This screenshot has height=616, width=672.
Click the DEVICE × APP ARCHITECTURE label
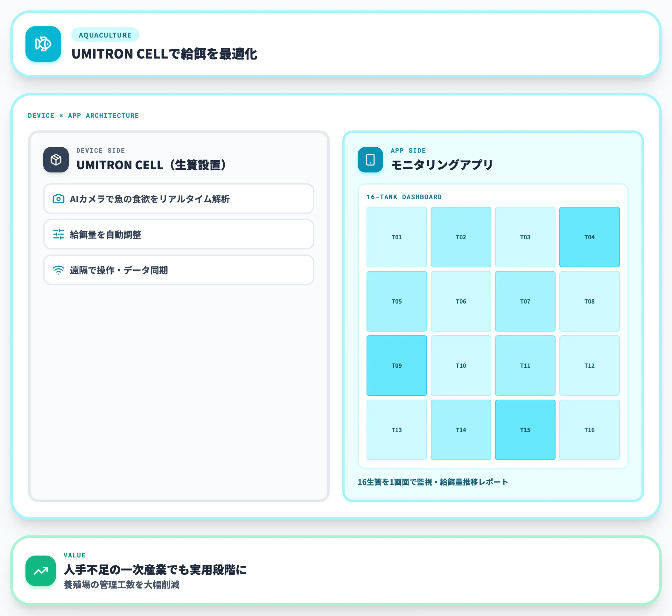pyautogui.click(x=83, y=115)
